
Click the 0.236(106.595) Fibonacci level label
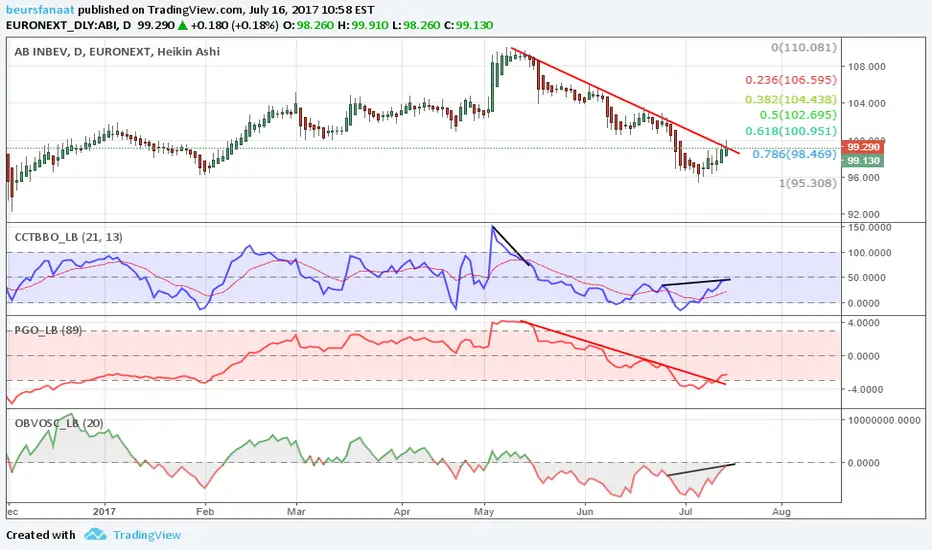[791, 80]
